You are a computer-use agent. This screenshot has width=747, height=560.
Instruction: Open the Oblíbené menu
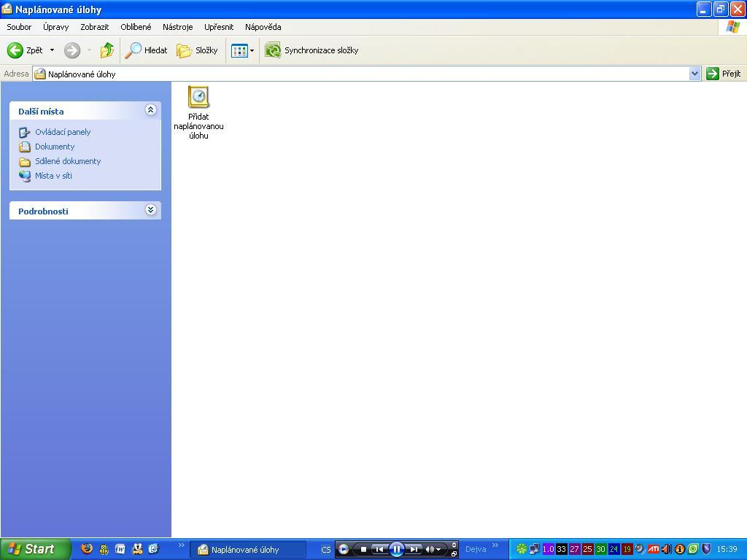click(x=136, y=27)
